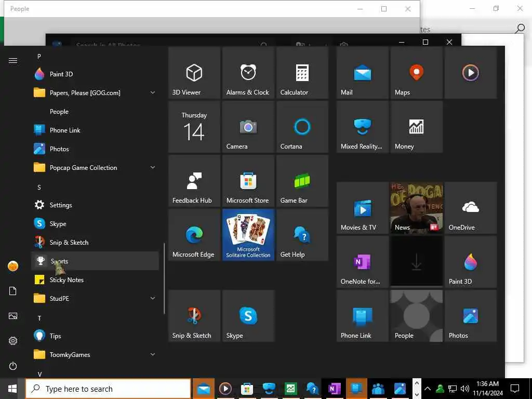The image size is (532, 399).
Task: Open Settings gear in Start sidebar
Action: pyautogui.click(x=13, y=341)
